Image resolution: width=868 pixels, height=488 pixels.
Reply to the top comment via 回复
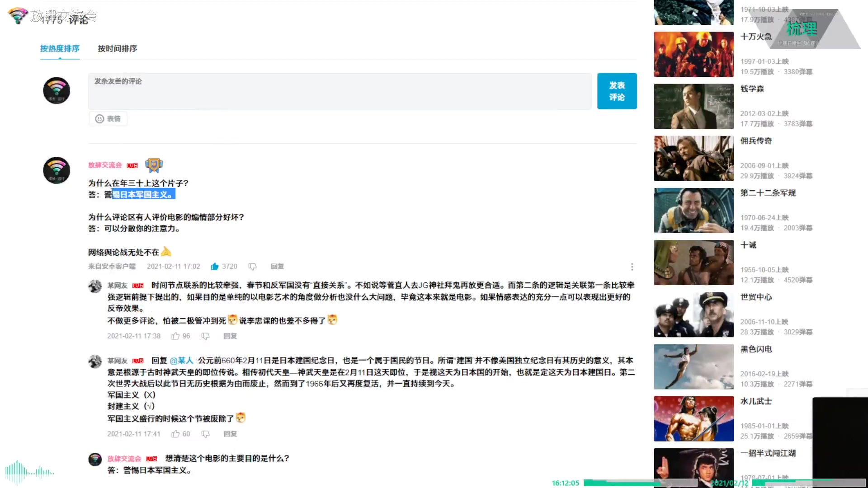277,267
